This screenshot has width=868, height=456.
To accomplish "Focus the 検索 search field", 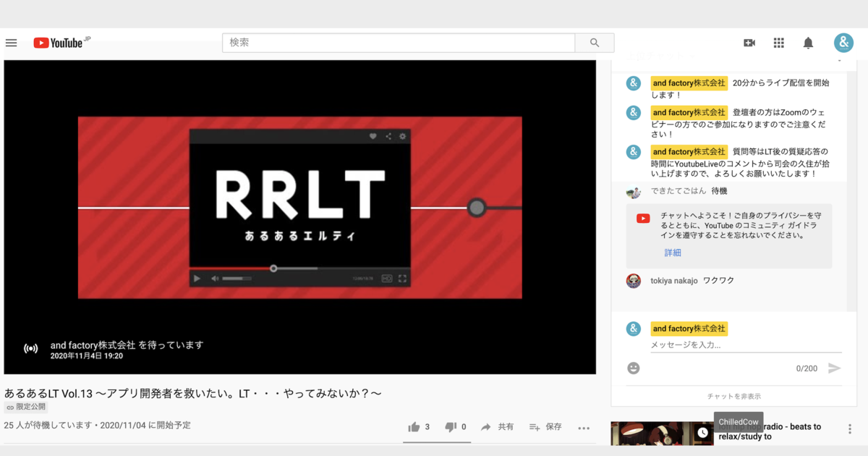I will click(399, 43).
